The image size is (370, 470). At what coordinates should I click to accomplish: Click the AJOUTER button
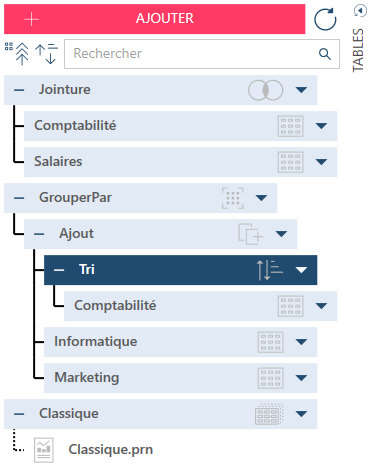[x=155, y=19]
